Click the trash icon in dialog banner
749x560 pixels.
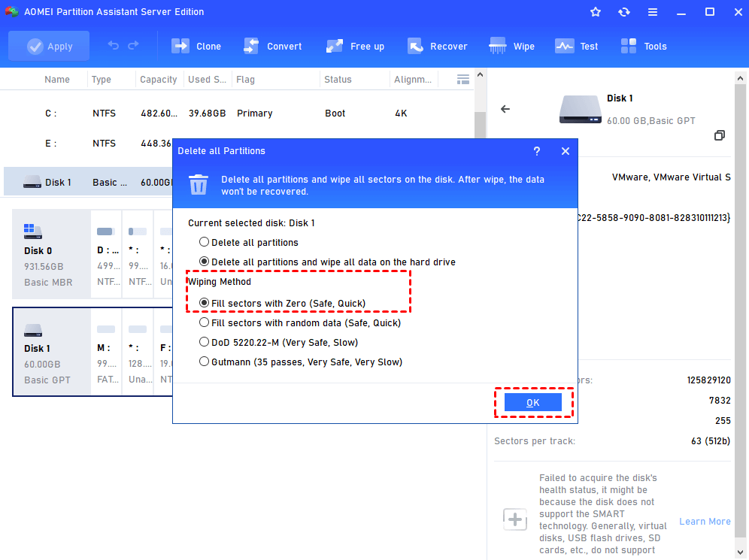(199, 185)
